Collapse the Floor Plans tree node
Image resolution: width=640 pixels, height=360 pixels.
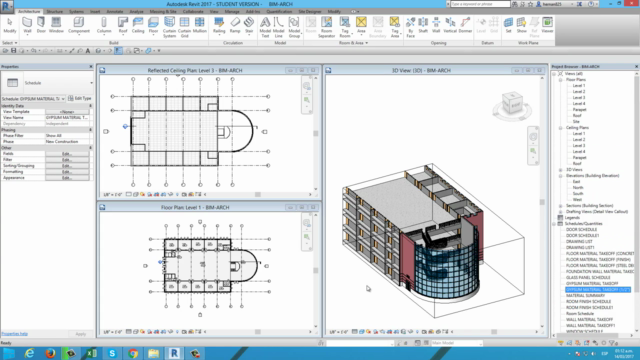(x=560, y=80)
